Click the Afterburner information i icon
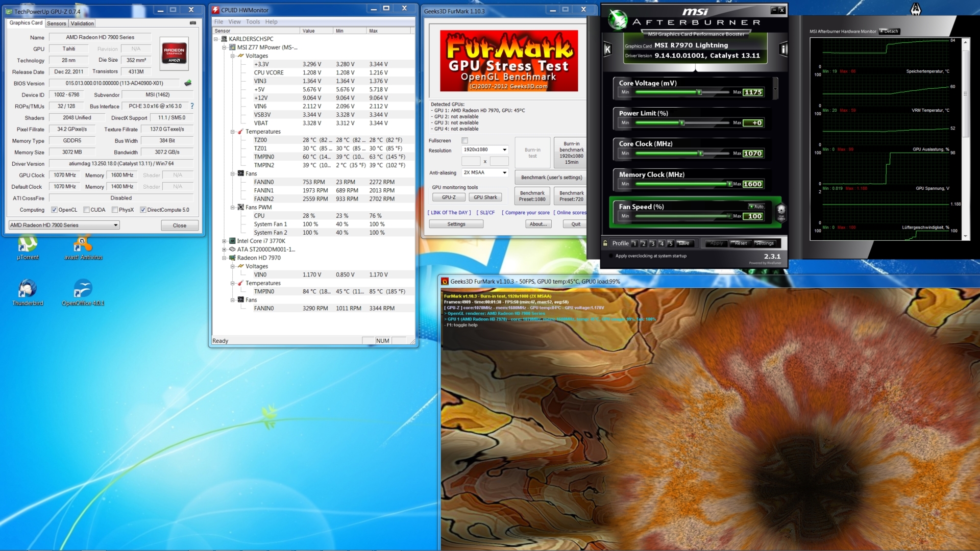 (783, 49)
